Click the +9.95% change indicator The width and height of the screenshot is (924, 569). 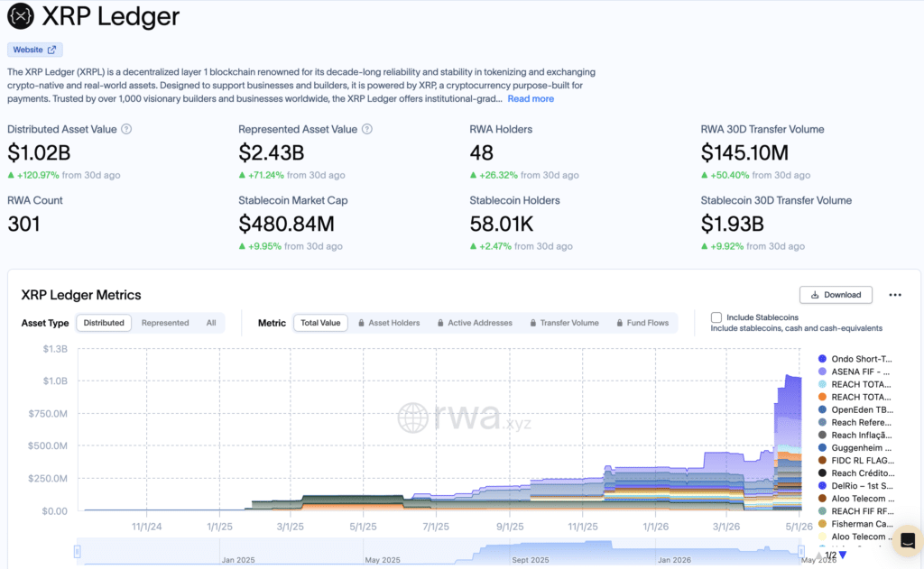tap(260, 246)
